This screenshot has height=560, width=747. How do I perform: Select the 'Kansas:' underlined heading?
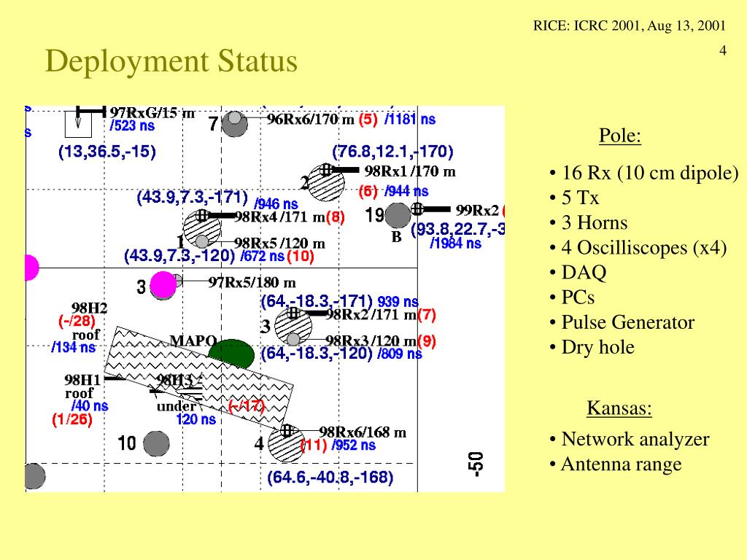[x=619, y=408]
